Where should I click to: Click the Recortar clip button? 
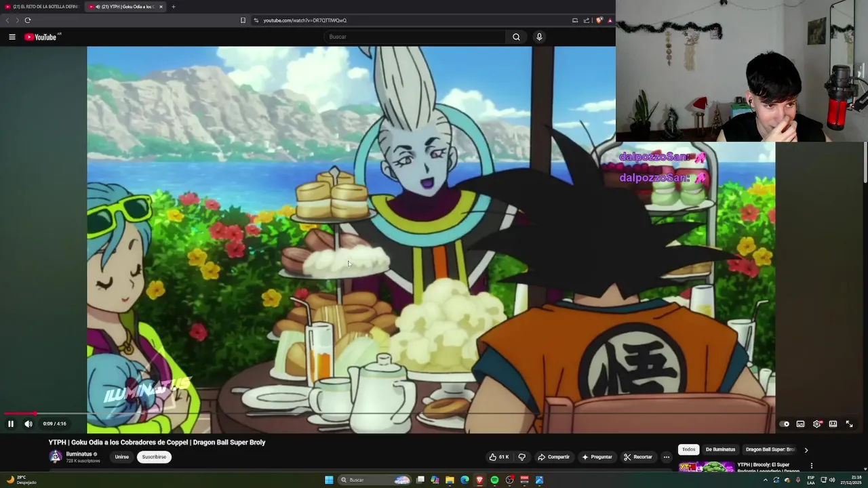click(x=638, y=457)
